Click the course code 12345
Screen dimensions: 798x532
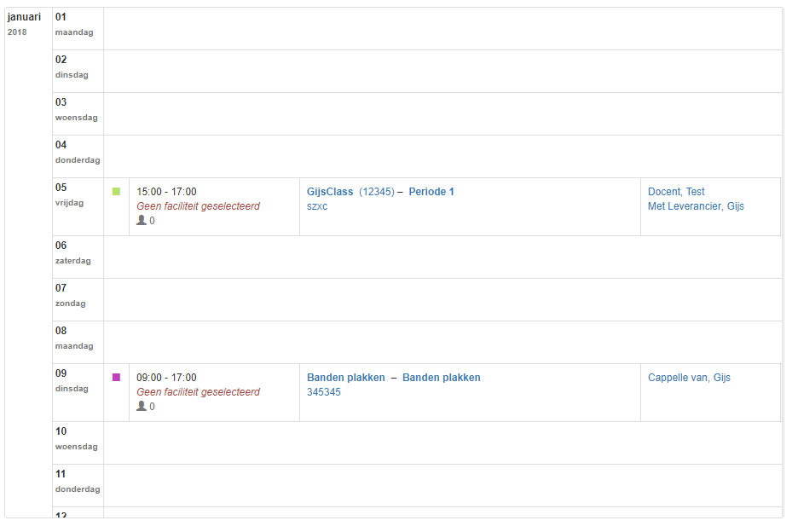pos(376,192)
